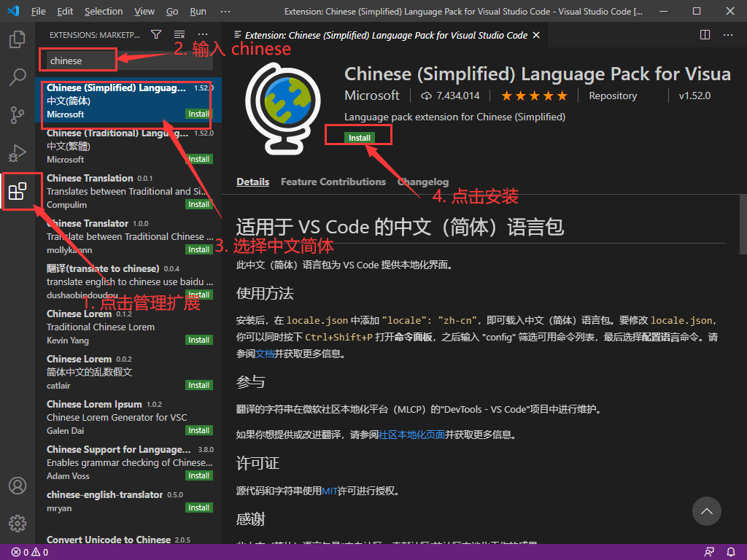Select the Source Control icon
747x560 pixels.
18,115
